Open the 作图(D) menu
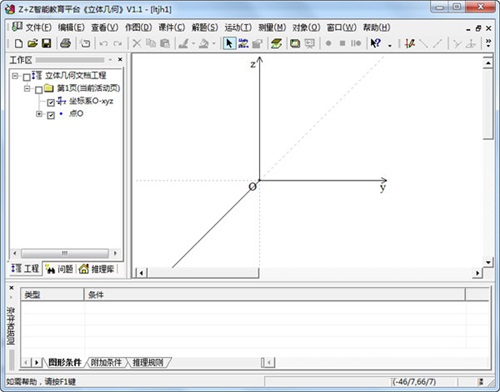The width and height of the screenshot is (500, 392). pos(138,27)
